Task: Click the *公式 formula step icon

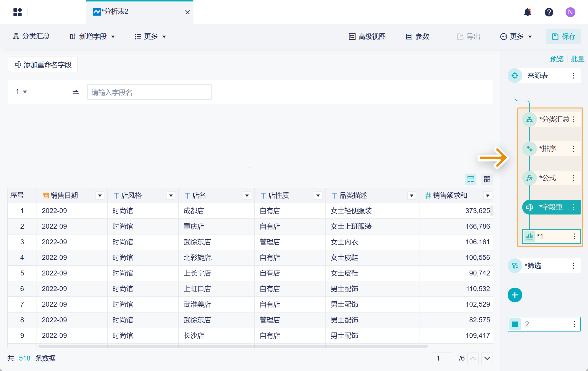Action: 529,178
